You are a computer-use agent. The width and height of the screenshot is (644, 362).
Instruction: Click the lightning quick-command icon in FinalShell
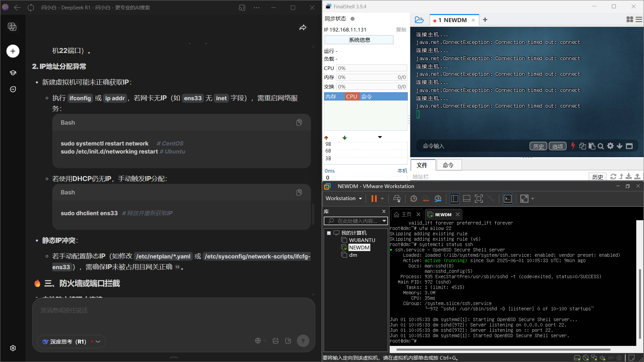(x=573, y=146)
